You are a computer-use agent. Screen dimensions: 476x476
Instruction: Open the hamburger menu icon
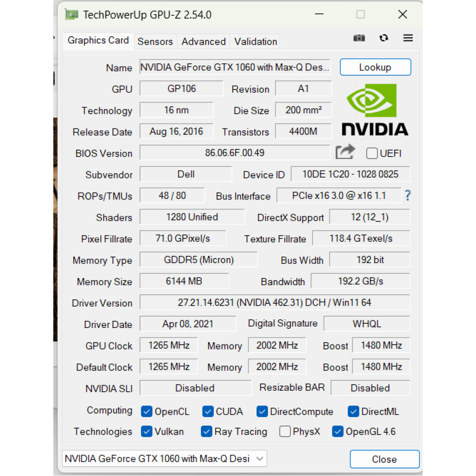[408, 38]
